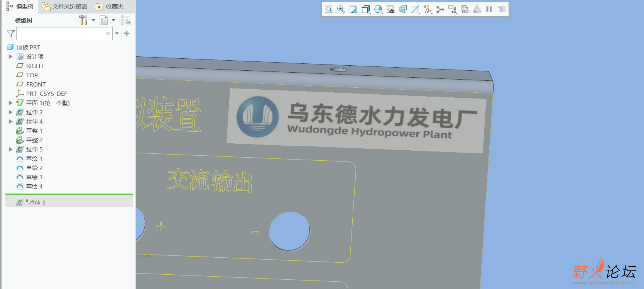Click the tree columns list icon
This screenshot has width=644, height=289.
(x=103, y=20)
